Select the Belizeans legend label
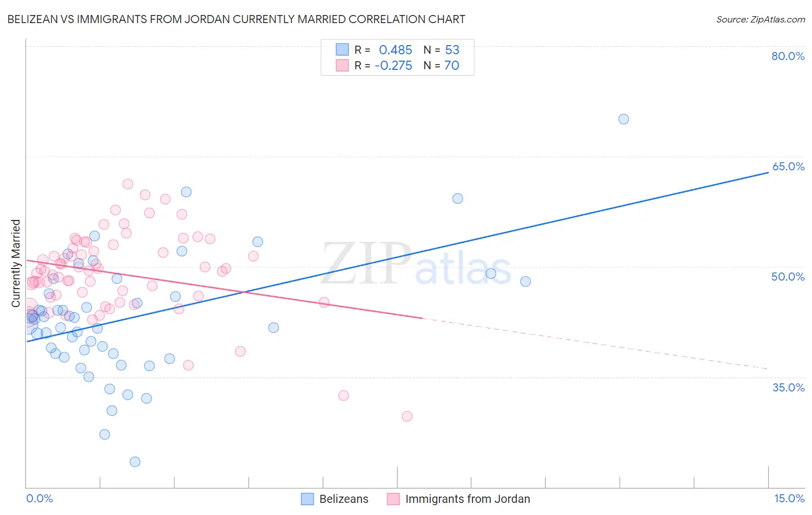This screenshot has height=515, width=812. coord(344,499)
